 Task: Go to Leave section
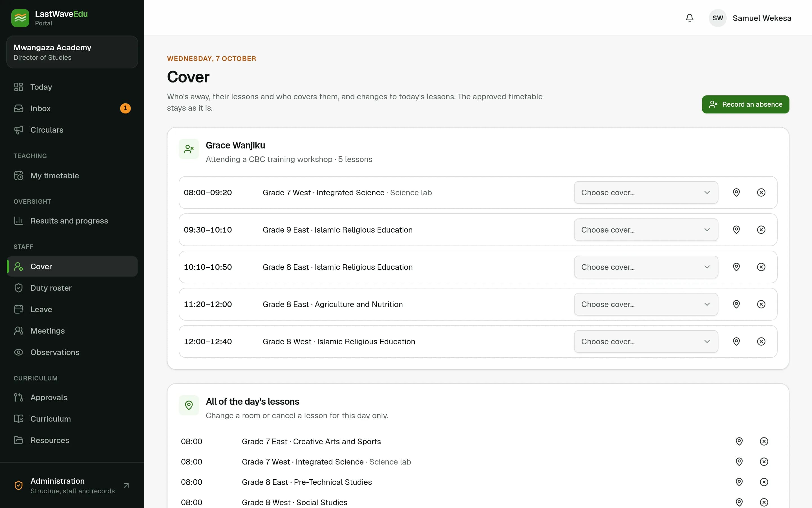click(72, 309)
